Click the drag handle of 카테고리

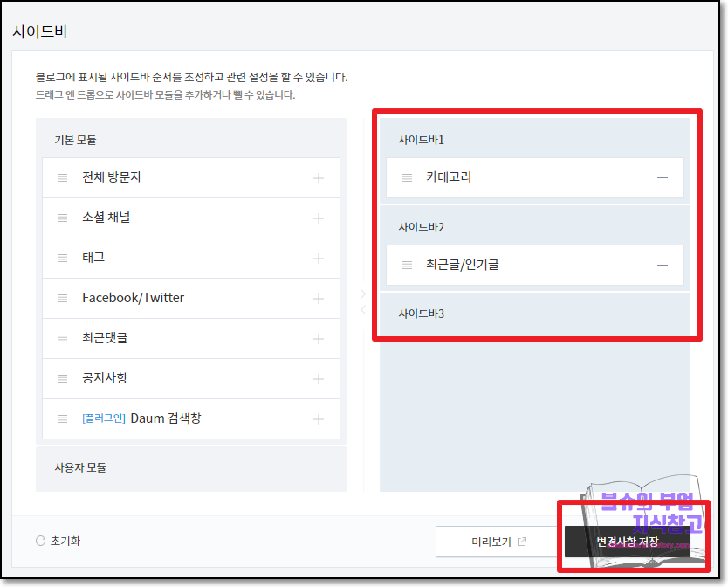click(407, 177)
